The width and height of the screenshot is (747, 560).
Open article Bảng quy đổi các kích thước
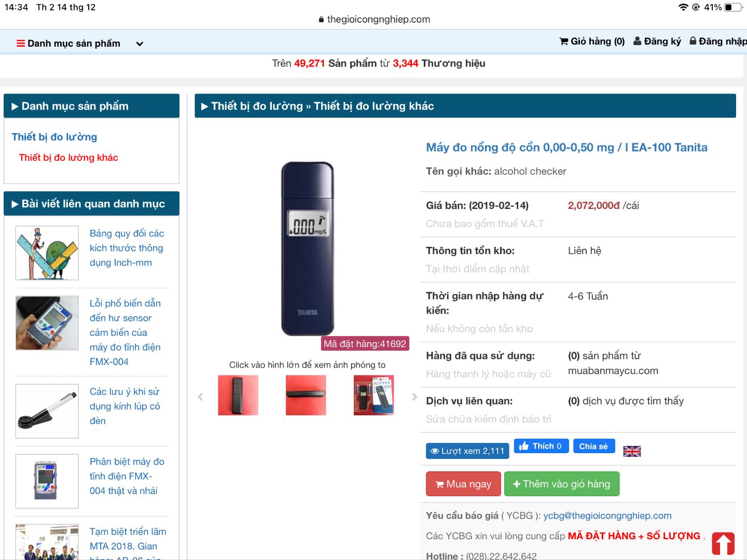click(x=127, y=248)
